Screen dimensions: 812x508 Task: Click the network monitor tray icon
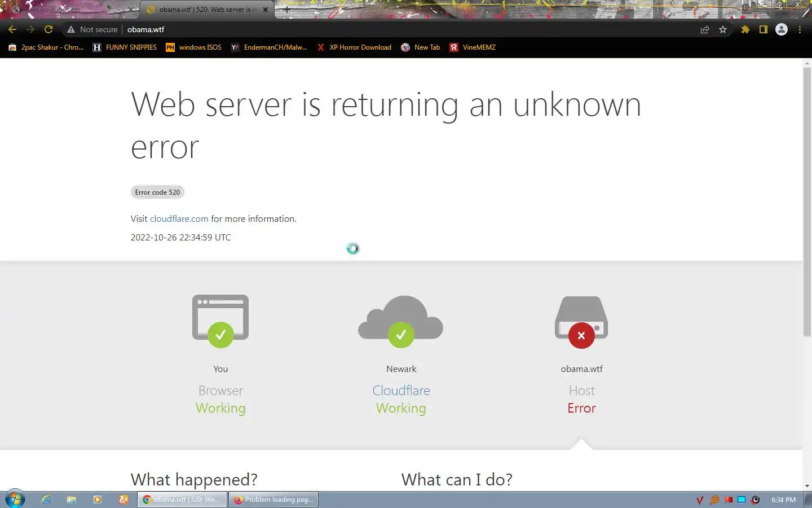[742, 500]
